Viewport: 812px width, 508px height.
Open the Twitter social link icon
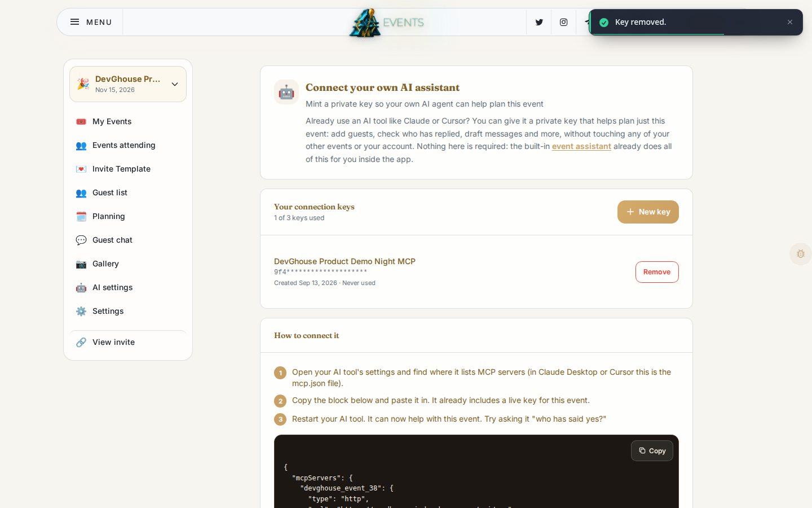(x=539, y=23)
